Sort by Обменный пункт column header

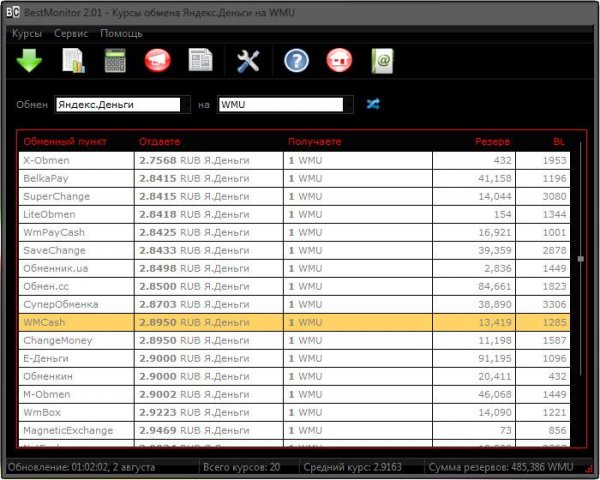tap(65, 142)
